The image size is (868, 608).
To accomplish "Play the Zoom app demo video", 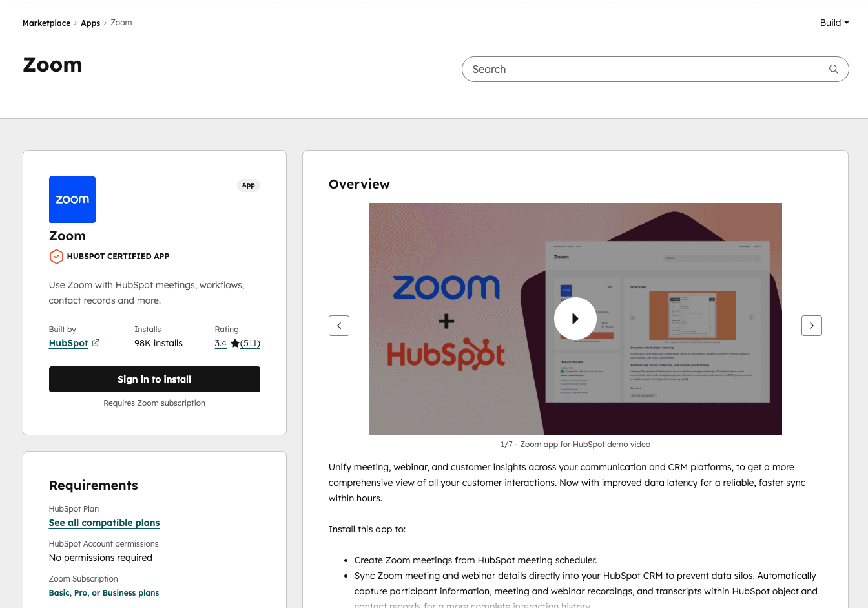I will [575, 318].
